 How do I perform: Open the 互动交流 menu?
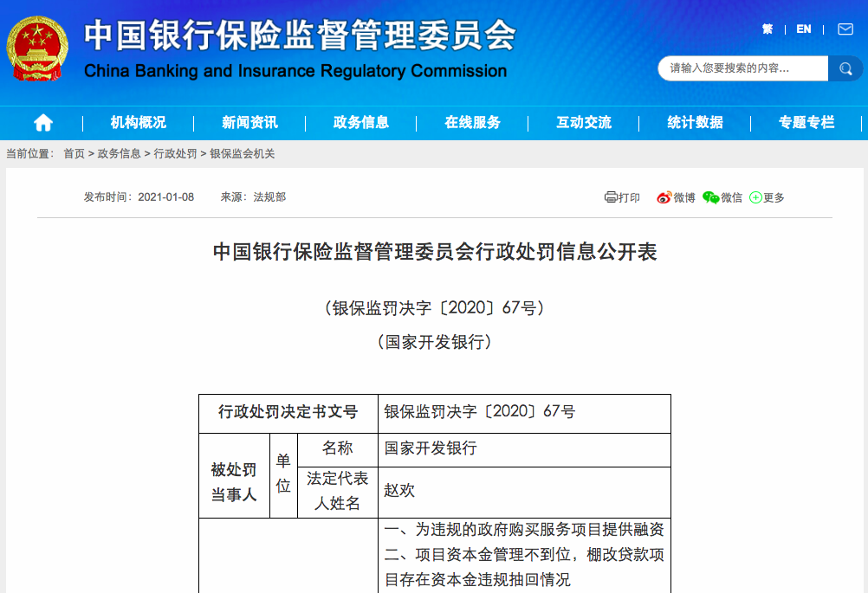coord(584,122)
